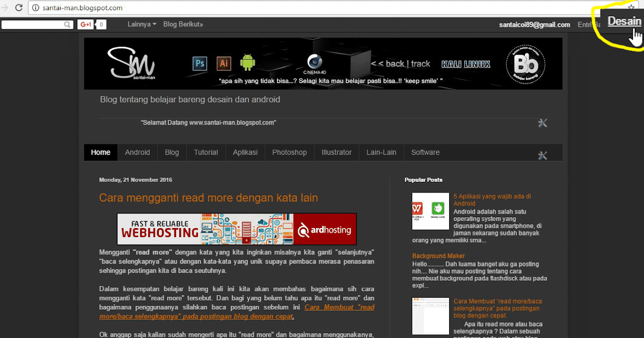
Task: Click the santai-man SM logo
Action: click(131, 63)
